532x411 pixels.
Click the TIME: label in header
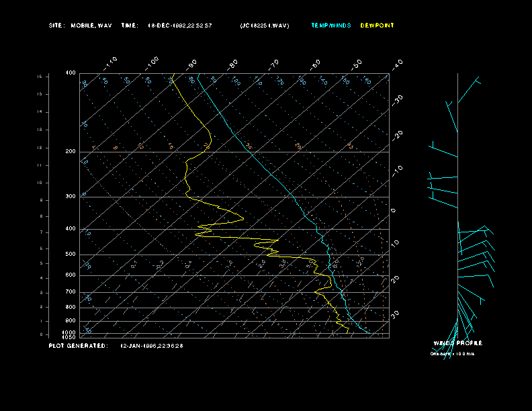click(x=130, y=26)
